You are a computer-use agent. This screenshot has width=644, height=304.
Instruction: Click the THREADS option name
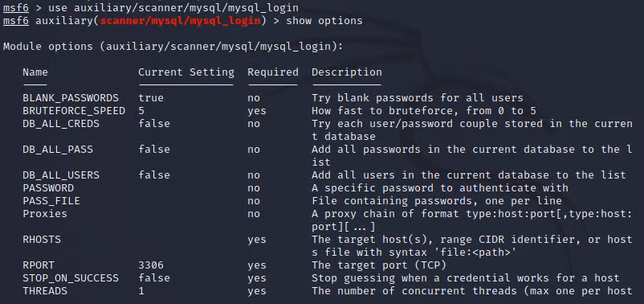pos(45,291)
